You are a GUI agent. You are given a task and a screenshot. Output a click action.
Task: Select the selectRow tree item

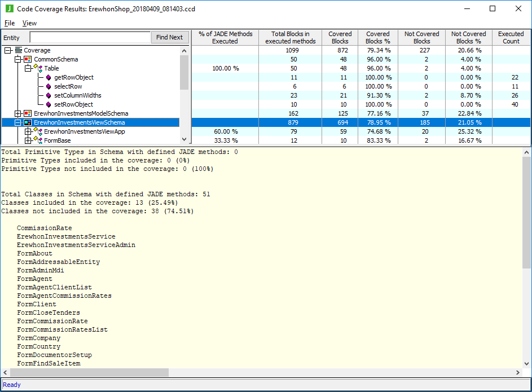click(x=68, y=86)
